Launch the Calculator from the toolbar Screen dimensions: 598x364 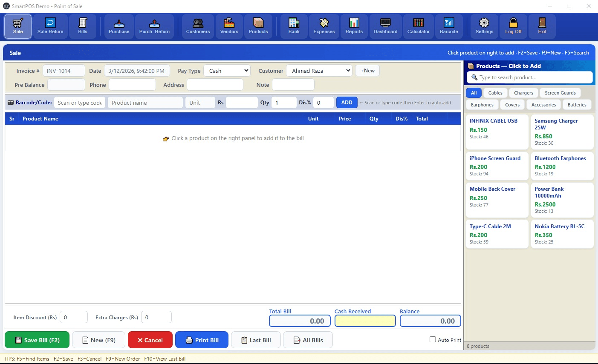tap(418, 26)
